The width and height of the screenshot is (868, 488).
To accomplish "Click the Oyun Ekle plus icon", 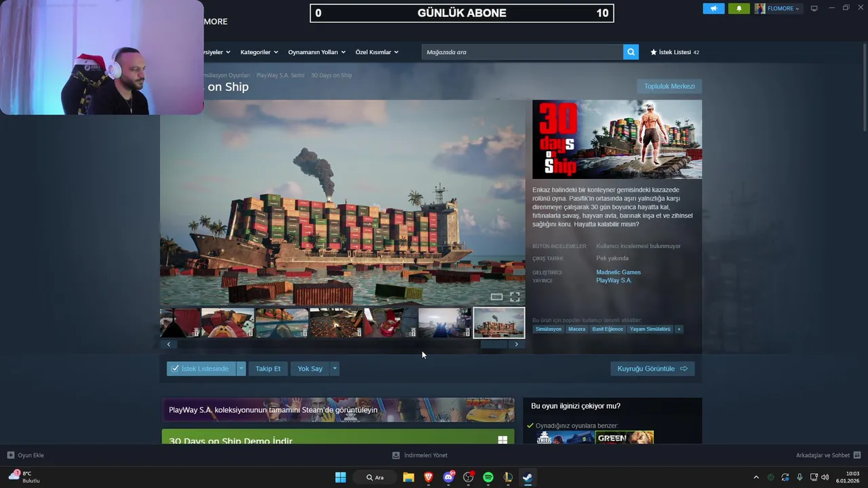I will click(10, 455).
